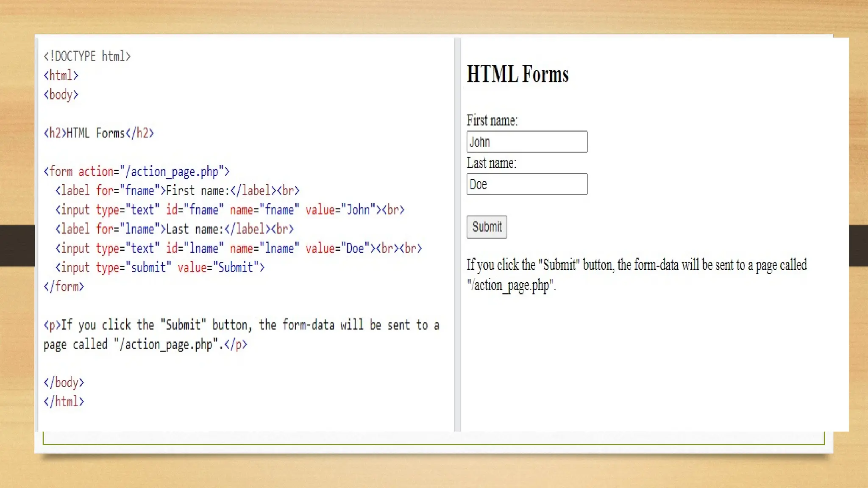Click the closing </html> tag line

[64, 402]
